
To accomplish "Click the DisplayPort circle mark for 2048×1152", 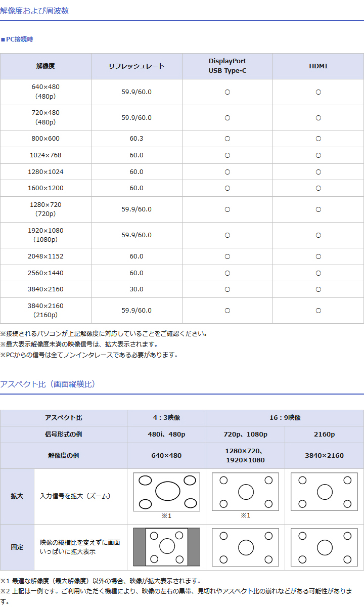I will [x=227, y=256].
